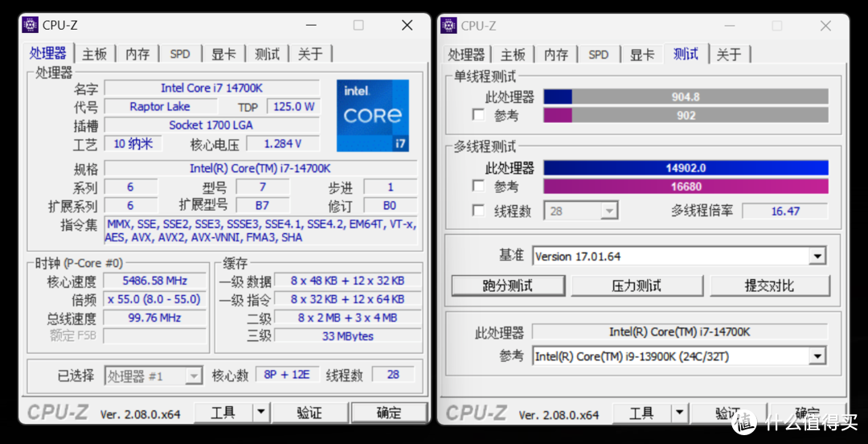The height and width of the screenshot is (444, 868).
Task: Click the 跑分测试 button
Action: [x=508, y=286]
